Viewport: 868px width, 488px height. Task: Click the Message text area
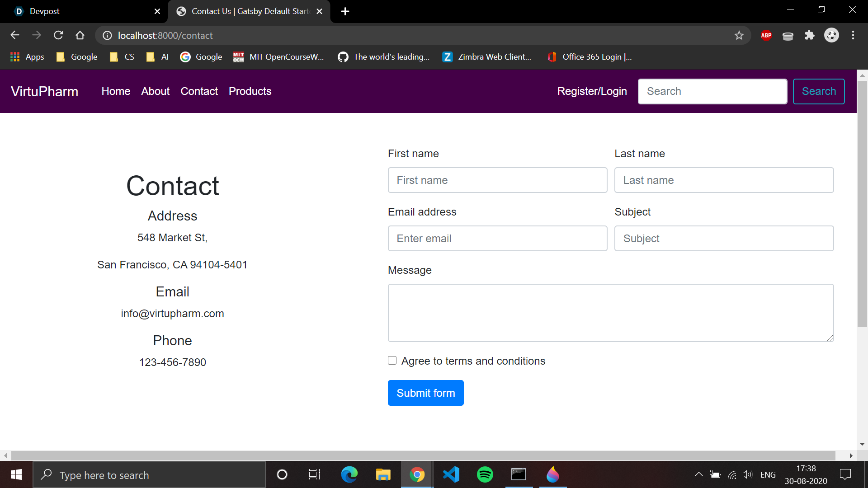coord(610,313)
